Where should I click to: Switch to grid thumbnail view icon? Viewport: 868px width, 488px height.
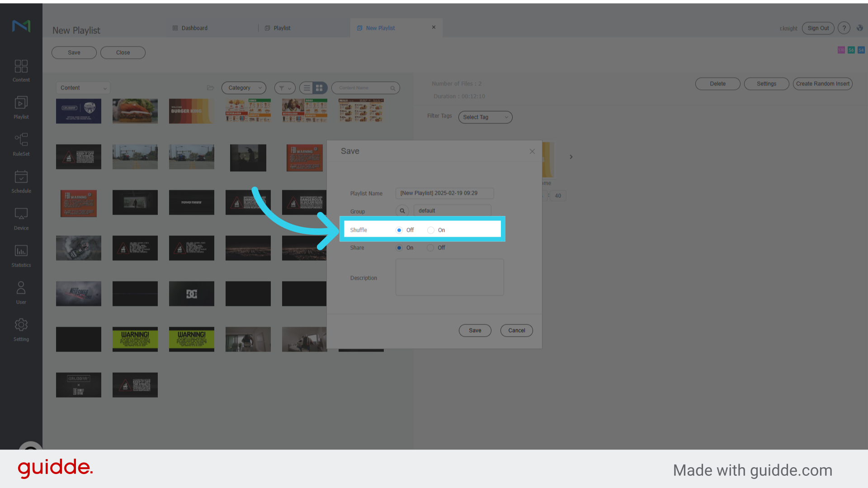(320, 88)
